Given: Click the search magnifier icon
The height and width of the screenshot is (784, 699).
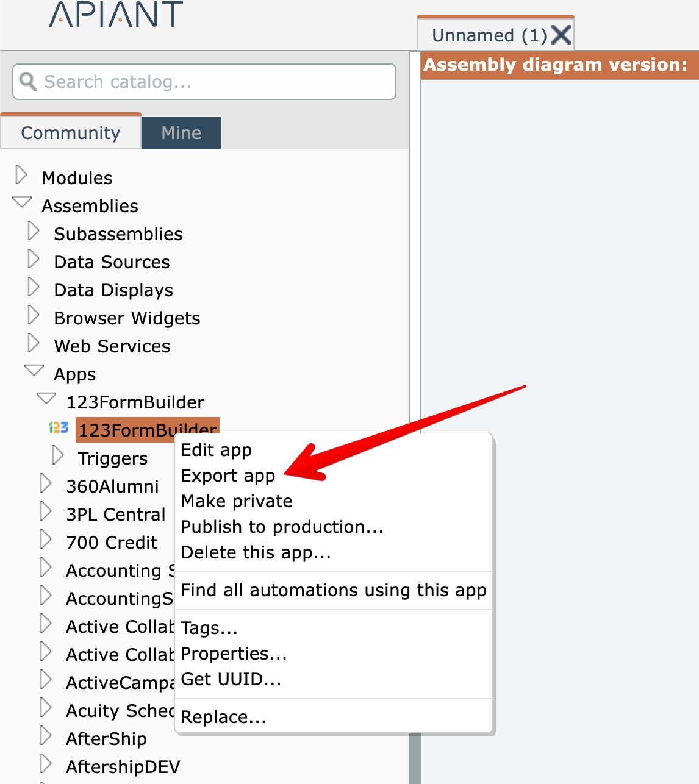Looking at the screenshot, I should point(28,81).
